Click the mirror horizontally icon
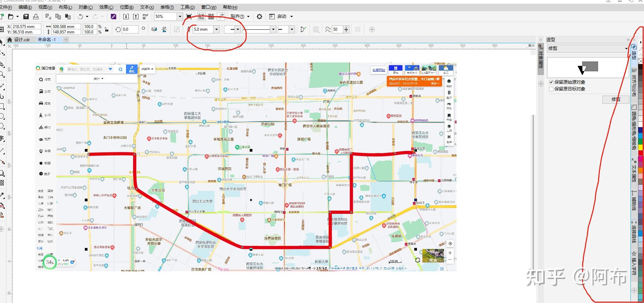This screenshot has height=303, width=644. tap(154, 29)
